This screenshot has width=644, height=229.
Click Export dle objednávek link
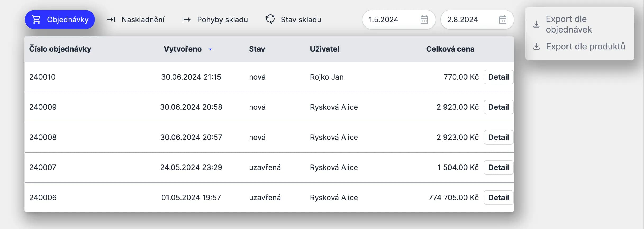click(569, 24)
